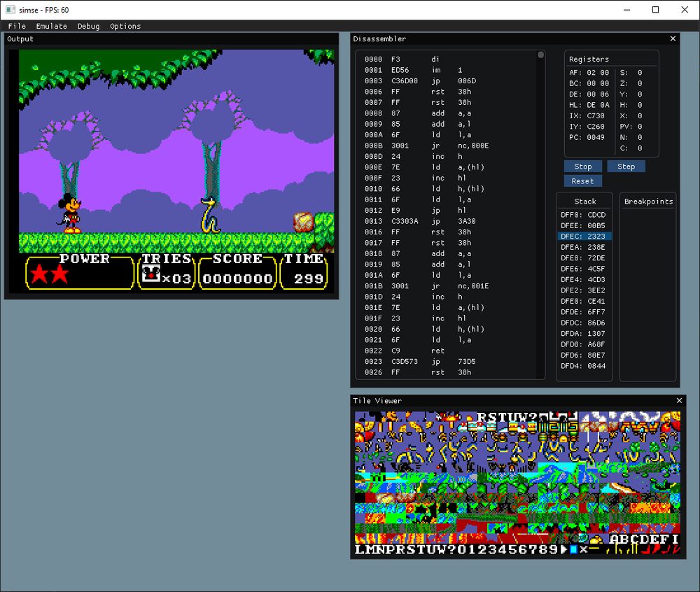The image size is (700, 592).
Task: Click the snake enemy in the game output
Action: click(209, 216)
